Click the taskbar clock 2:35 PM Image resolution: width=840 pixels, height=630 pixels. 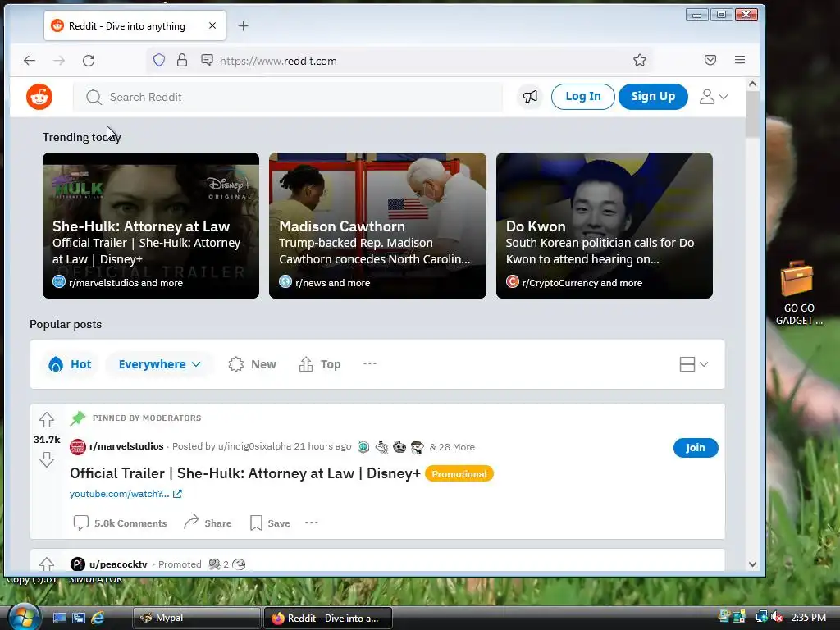(x=808, y=617)
